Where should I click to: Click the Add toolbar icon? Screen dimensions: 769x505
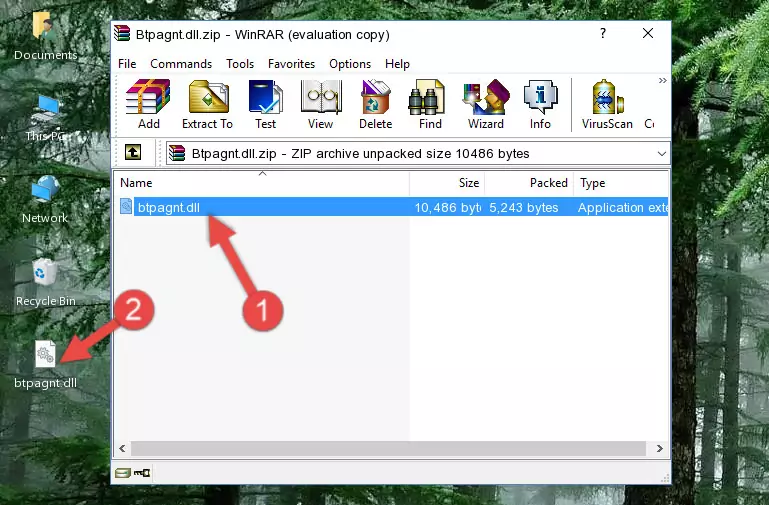point(148,104)
